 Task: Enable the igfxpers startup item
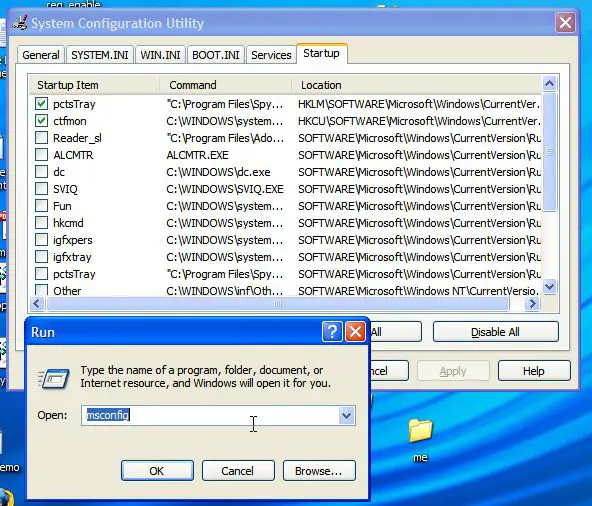pos(41,239)
